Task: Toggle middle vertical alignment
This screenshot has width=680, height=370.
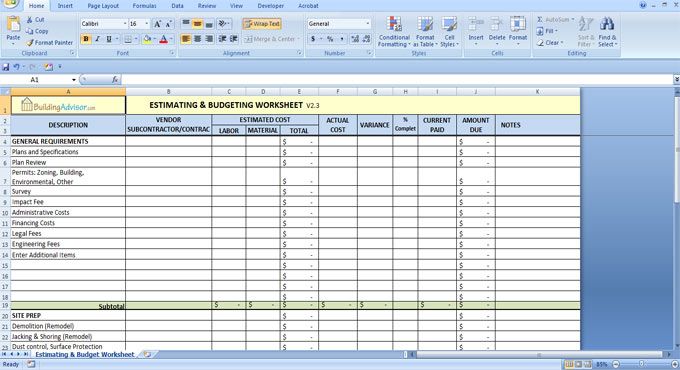Action: pos(197,24)
